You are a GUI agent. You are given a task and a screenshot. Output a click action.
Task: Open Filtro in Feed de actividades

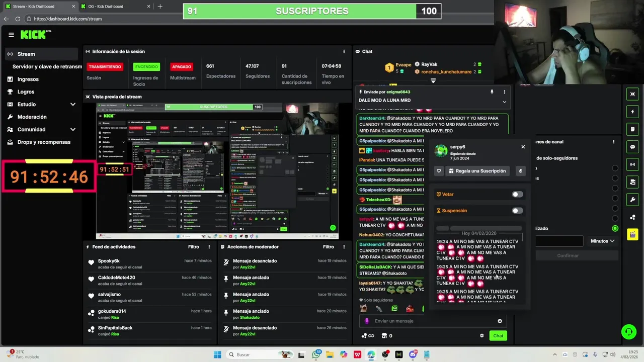pos(193,247)
